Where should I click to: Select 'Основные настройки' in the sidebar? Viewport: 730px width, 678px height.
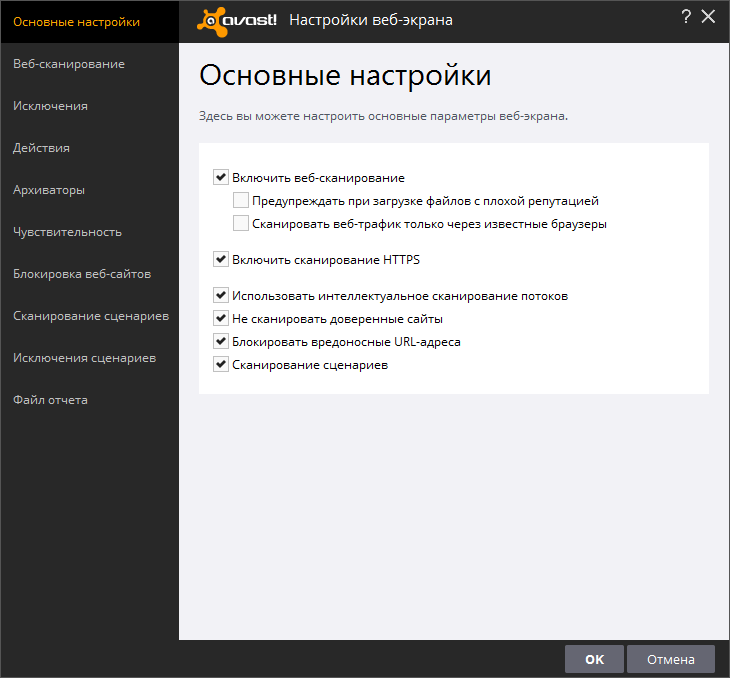click(90, 22)
